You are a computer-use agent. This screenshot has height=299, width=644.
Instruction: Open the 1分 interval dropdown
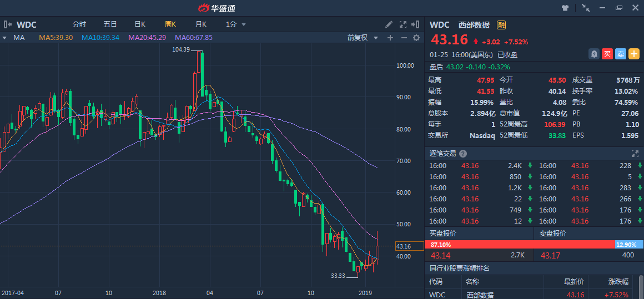pyautogui.click(x=236, y=24)
